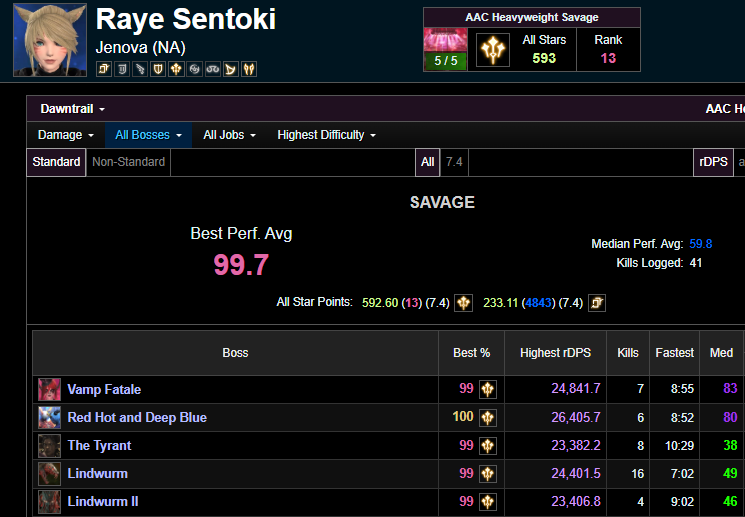Open the Dawntrail expansion dropdown
745x517 pixels.
72,109
